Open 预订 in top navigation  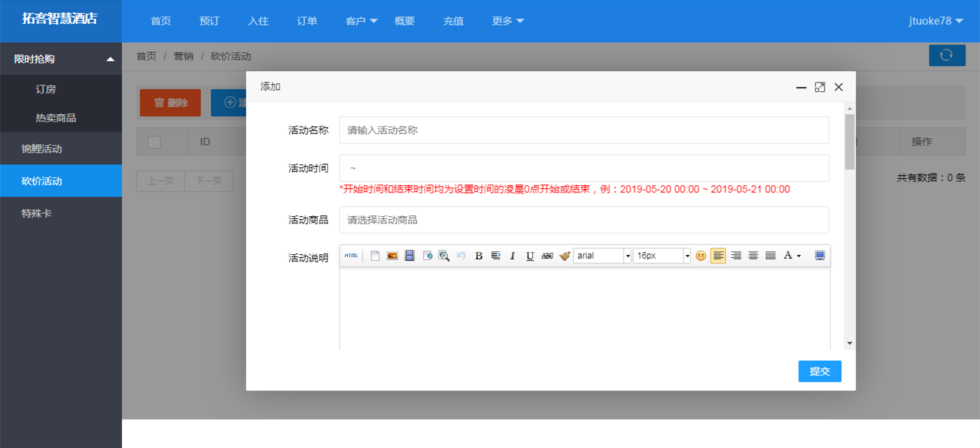click(209, 21)
